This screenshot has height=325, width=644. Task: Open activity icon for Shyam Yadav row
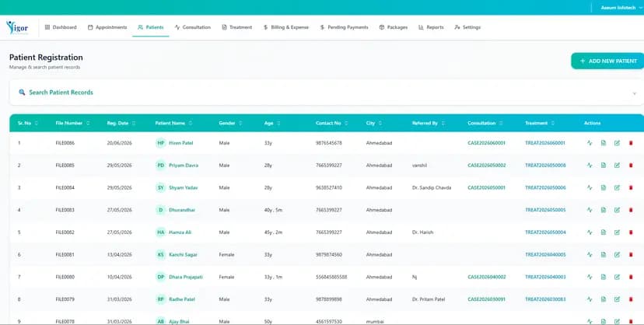click(590, 187)
